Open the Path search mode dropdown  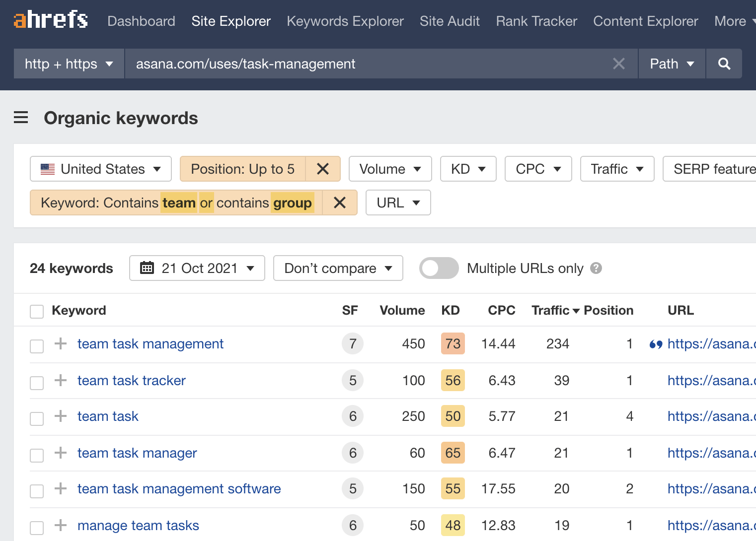tap(671, 64)
